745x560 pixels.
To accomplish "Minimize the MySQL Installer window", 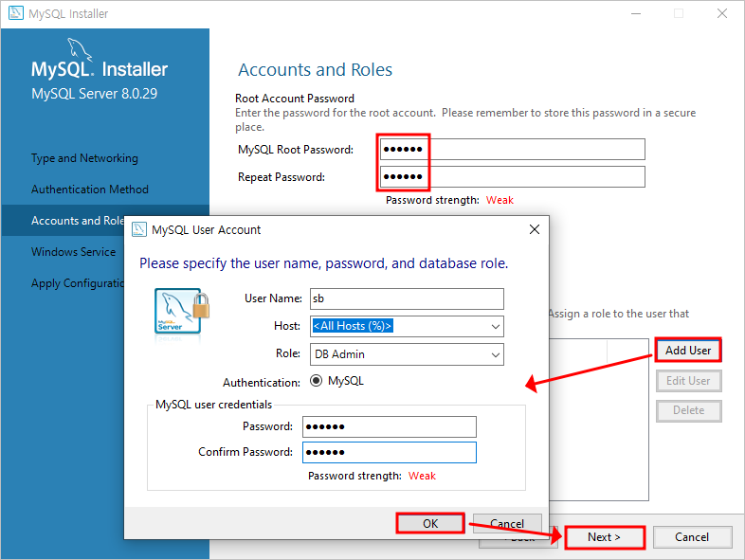I will 636,13.
